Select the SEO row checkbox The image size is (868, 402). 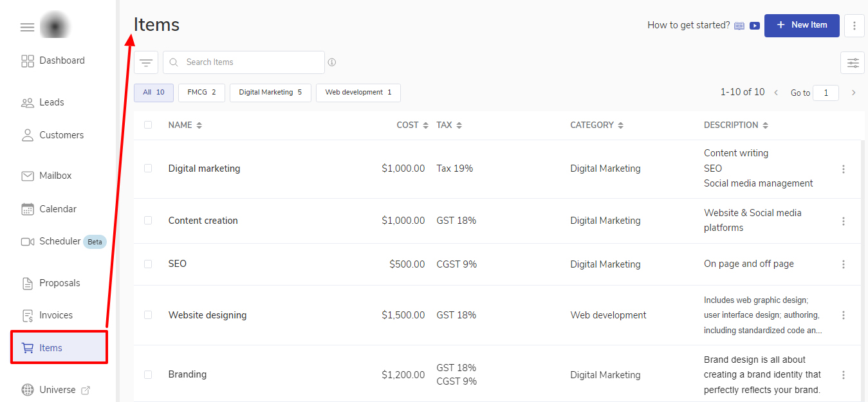[148, 264]
